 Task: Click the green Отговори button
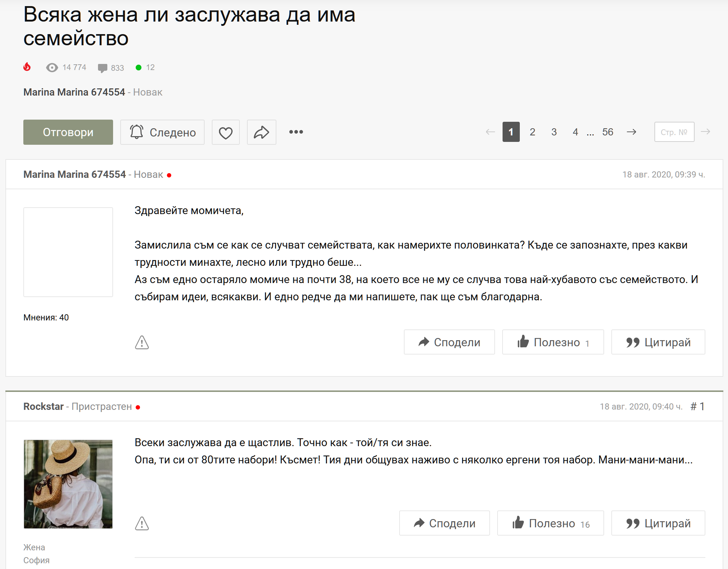(68, 133)
